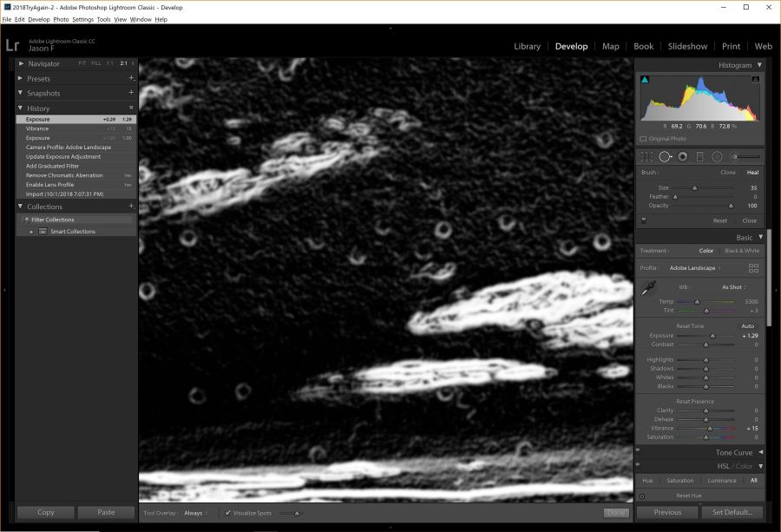781x532 pixels.
Task: Open the Settings menu
Action: pos(83,19)
